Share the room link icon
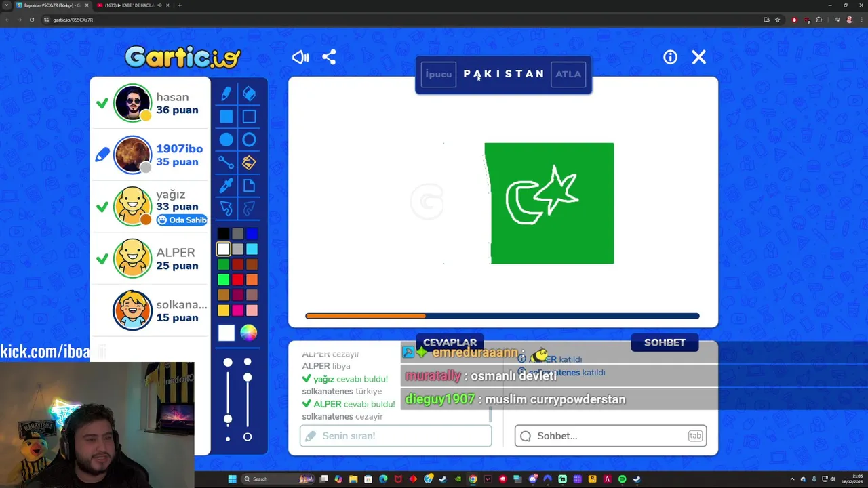This screenshot has height=488, width=868. click(329, 58)
